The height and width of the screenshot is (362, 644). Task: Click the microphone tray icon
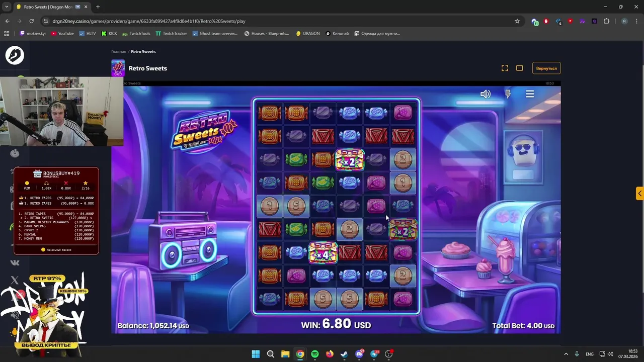(x=577, y=354)
